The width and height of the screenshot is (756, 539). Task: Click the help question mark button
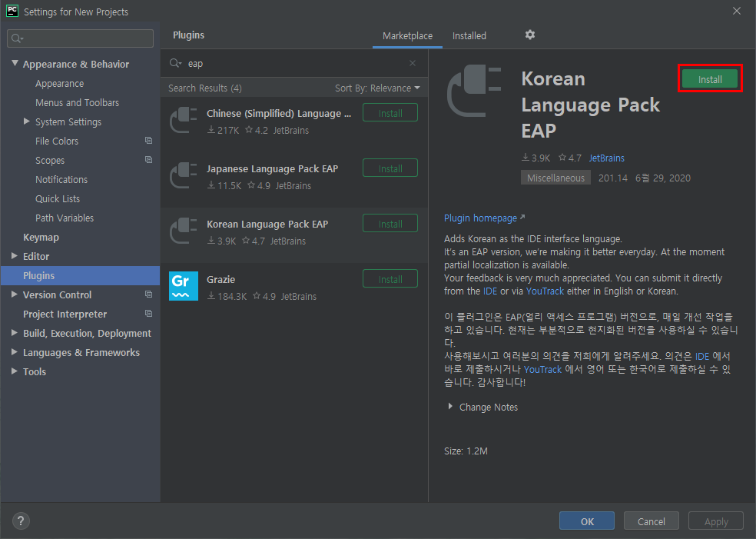click(21, 521)
